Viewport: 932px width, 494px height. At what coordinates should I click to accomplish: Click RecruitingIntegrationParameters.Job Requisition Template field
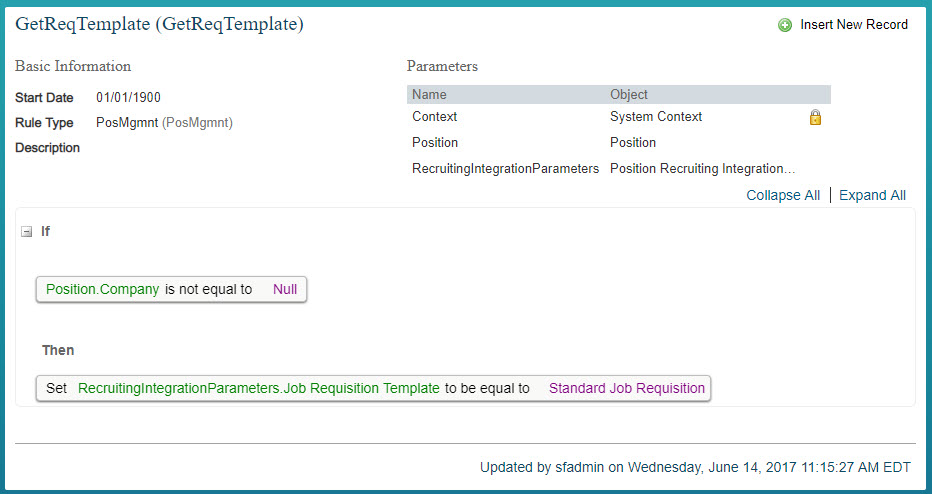coord(259,388)
